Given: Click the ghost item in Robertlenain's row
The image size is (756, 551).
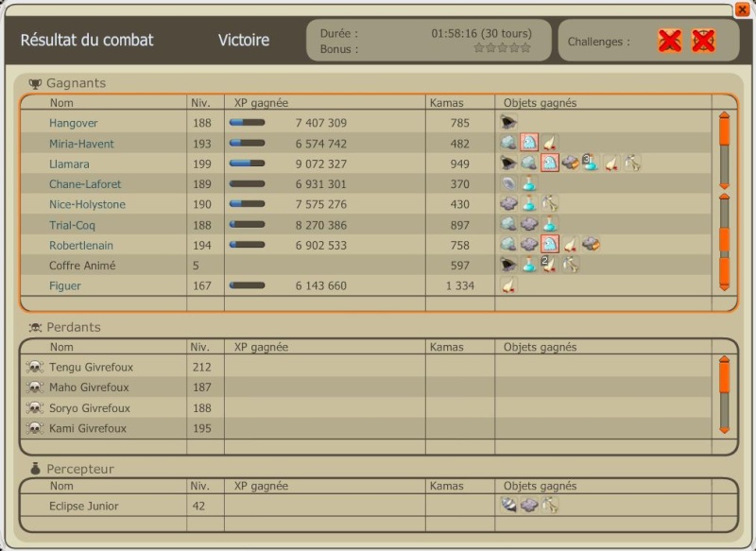Looking at the screenshot, I should (550, 245).
